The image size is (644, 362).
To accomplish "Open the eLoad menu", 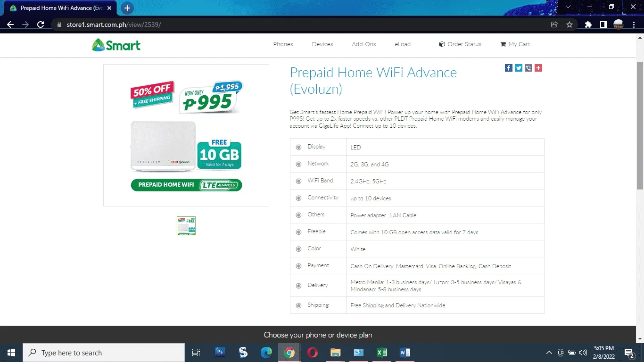I will pyautogui.click(x=403, y=44).
